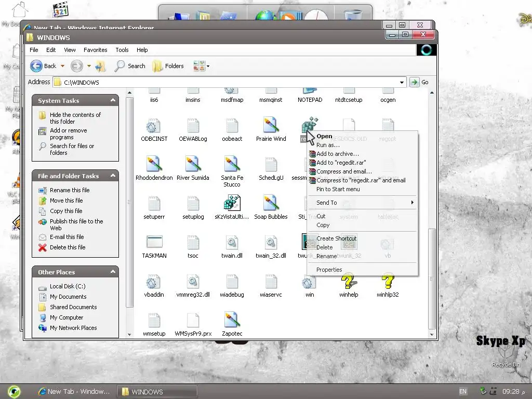Collapse the File and Folder Tasks panel
The image size is (532, 399).
(x=113, y=176)
